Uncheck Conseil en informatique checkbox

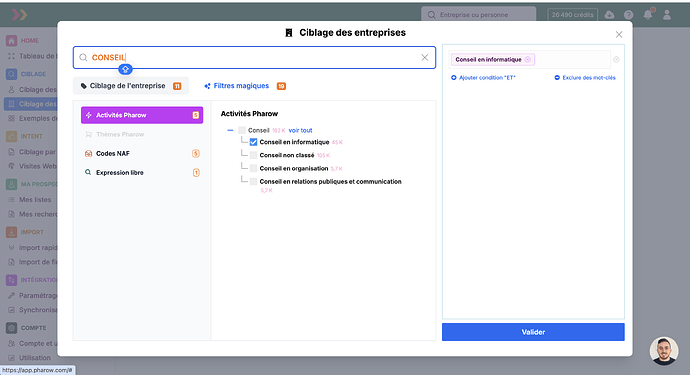(x=253, y=142)
